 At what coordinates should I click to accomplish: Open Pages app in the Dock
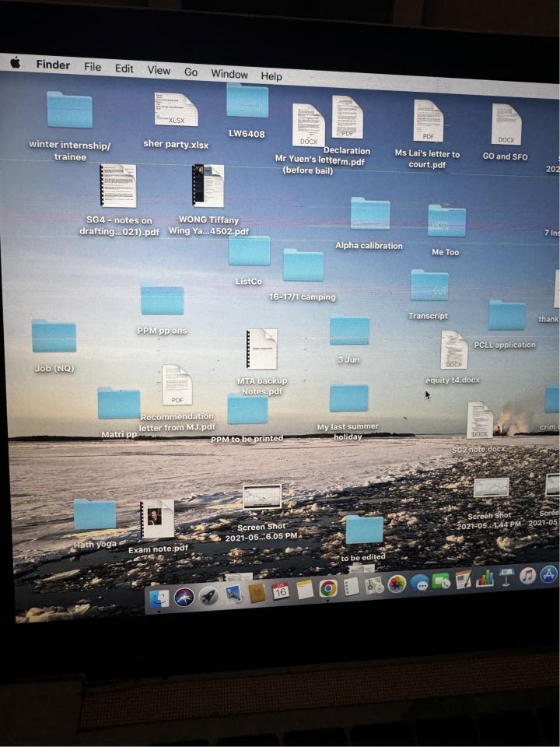point(464,580)
